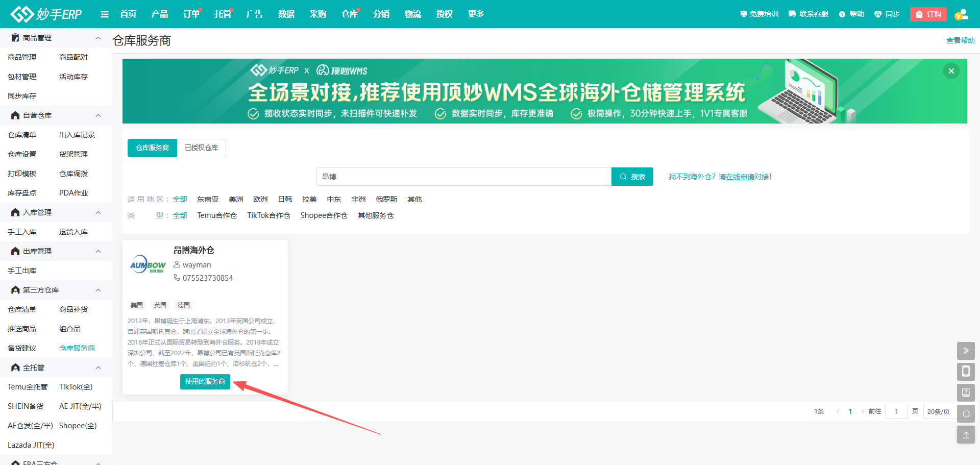Click the 妙手ERP logo
Viewport: 980px width, 465px height.
(46, 14)
